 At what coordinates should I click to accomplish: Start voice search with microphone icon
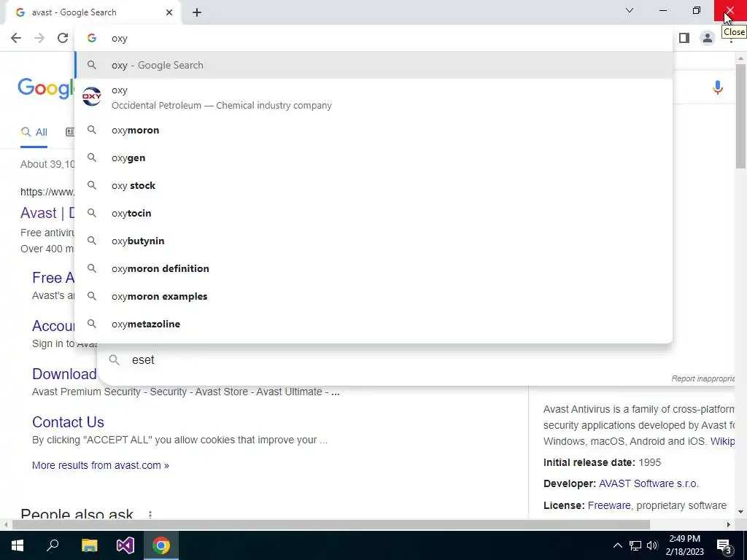tap(718, 87)
